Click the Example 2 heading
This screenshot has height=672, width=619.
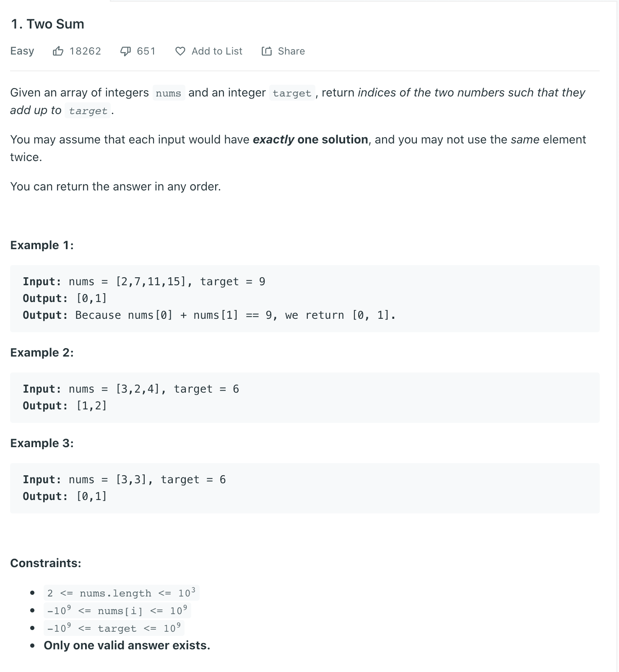[x=42, y=352]
